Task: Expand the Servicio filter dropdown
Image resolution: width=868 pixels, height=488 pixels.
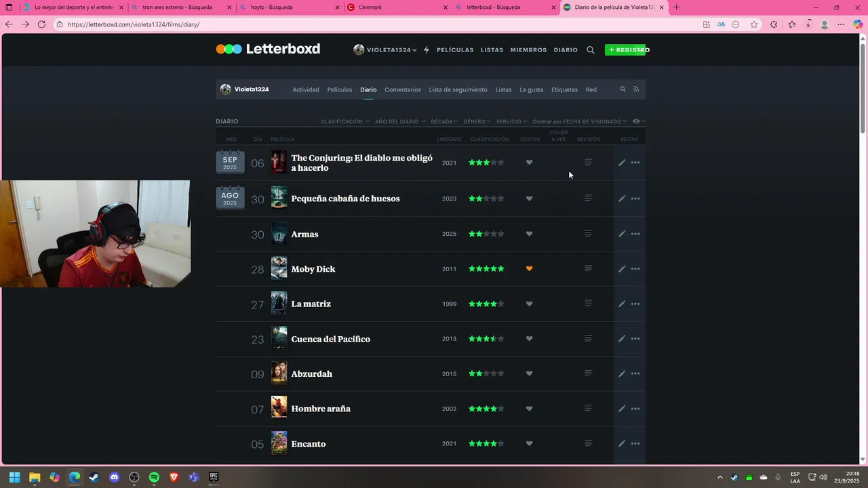Action: [x=511, y=121]
